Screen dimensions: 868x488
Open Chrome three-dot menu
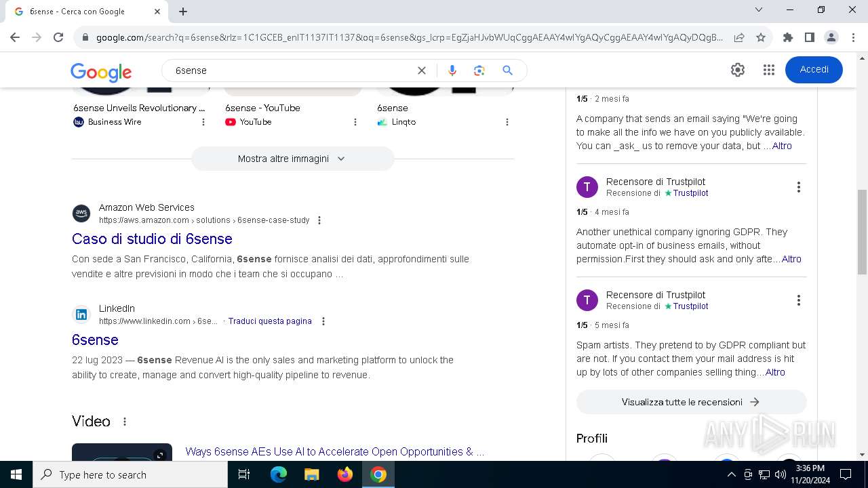(x=852, y=37)
